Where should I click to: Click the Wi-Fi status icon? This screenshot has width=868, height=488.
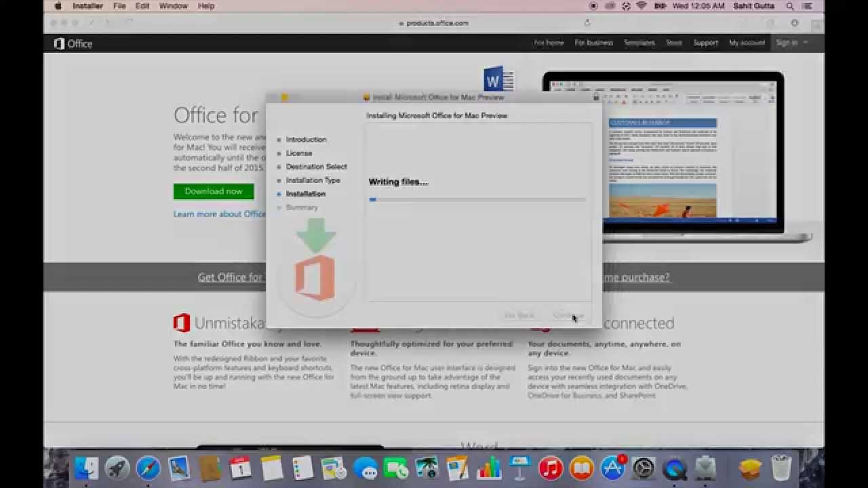coord(642,6)
